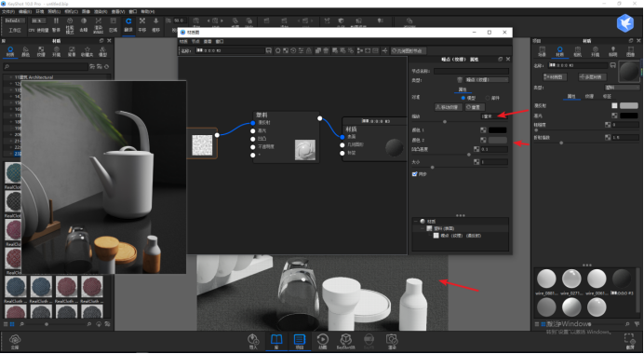The image size is (644, 354).
Task: Select the Part radio button for alignment
Action: click(x=488, y=98)
